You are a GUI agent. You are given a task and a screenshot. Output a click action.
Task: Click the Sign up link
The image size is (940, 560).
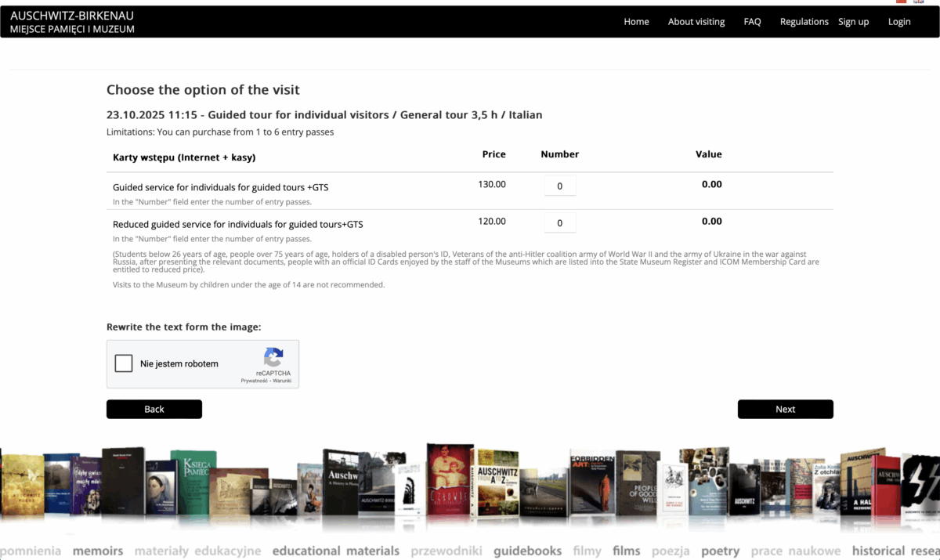tap(853, 22)
